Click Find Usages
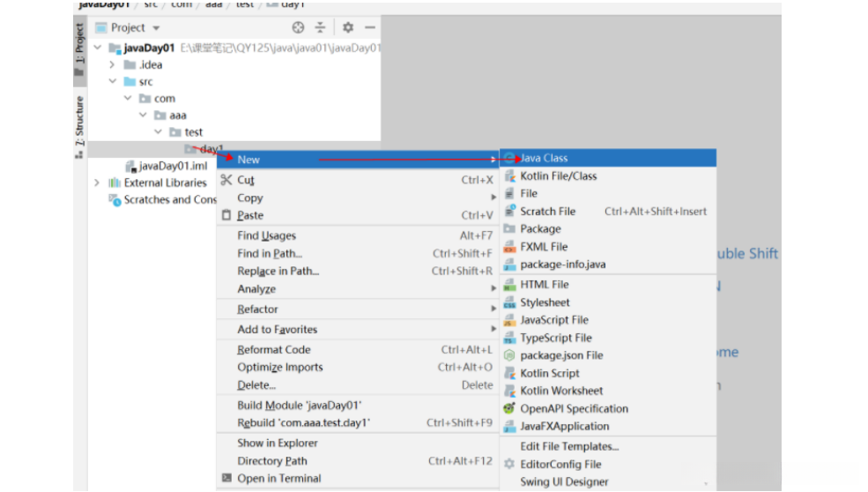868x492 pixels. tap(358, 235)
